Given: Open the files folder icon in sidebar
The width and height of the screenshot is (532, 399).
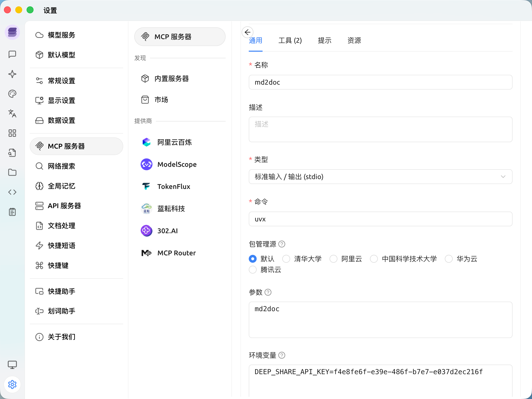Looking at the screenshot, I should click(x=12, y=172).
